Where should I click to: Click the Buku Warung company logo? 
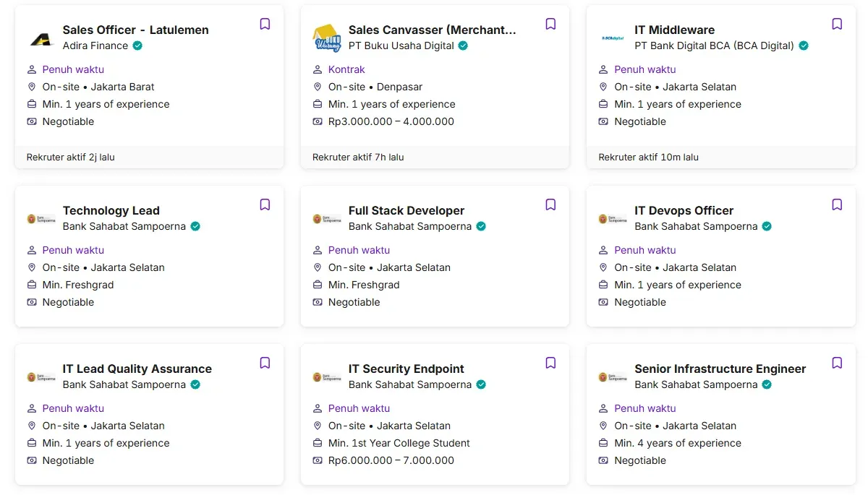click(x=327, y=38)
